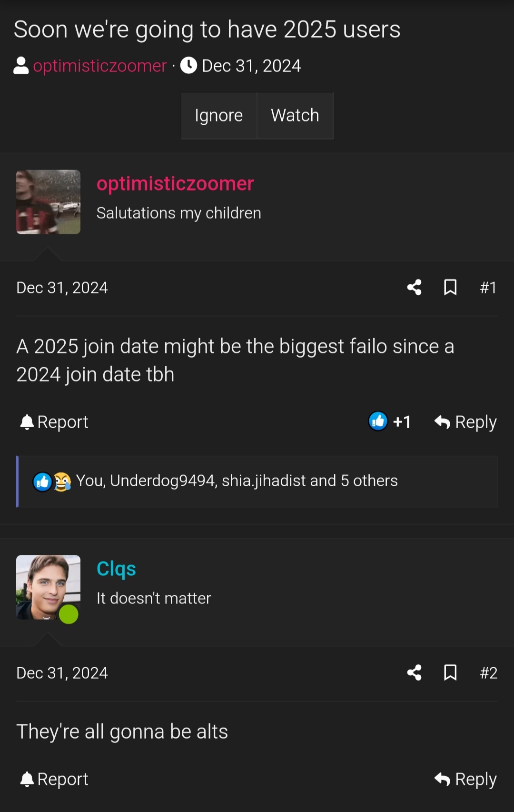514x812 pixels.
Task: Visit Clqs's profile page
Action: click(116, 568)
